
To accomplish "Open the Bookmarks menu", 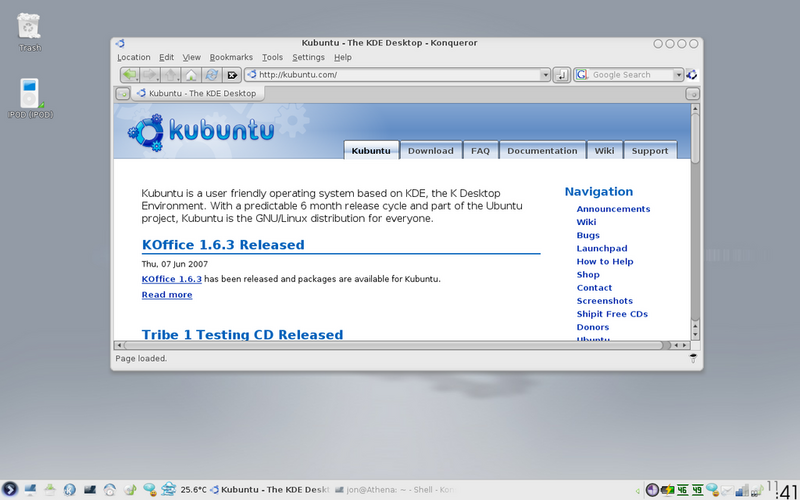I will tap(231, 58).
